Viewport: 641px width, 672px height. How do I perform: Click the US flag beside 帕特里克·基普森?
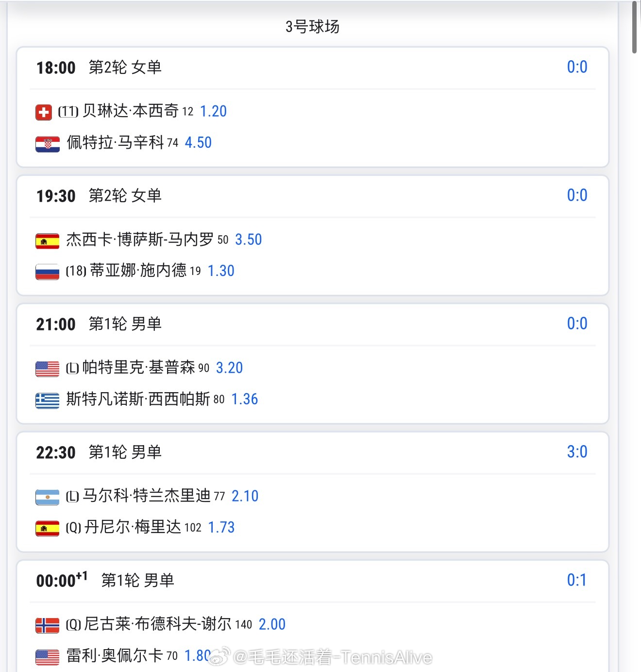(x=47, y=369)
